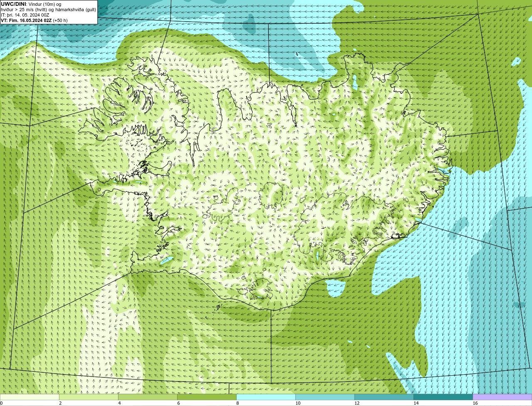
Task: Click the legend scale label '4'
Action: (x=119, y=403)
